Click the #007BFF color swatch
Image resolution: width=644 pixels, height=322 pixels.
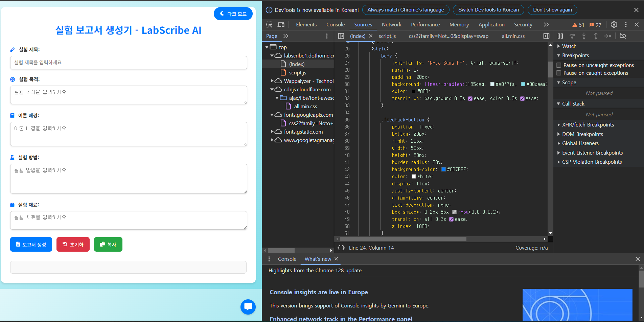click(x=443, y=169)
